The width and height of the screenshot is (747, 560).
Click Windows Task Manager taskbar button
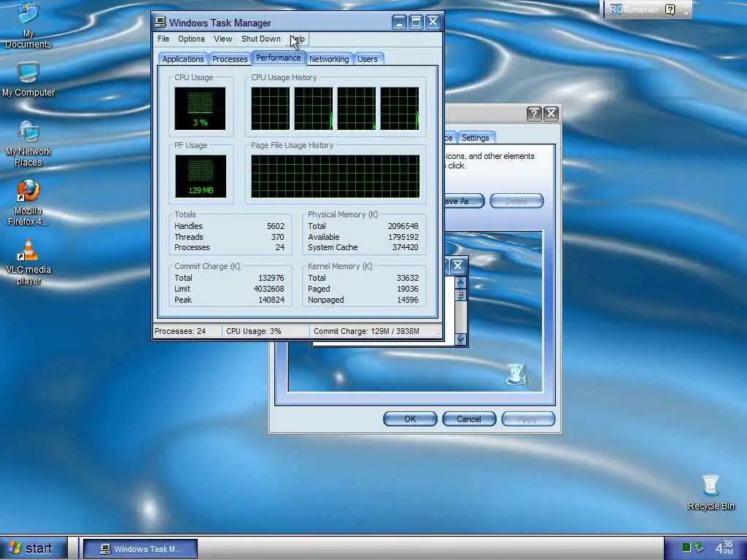[141, 548]
